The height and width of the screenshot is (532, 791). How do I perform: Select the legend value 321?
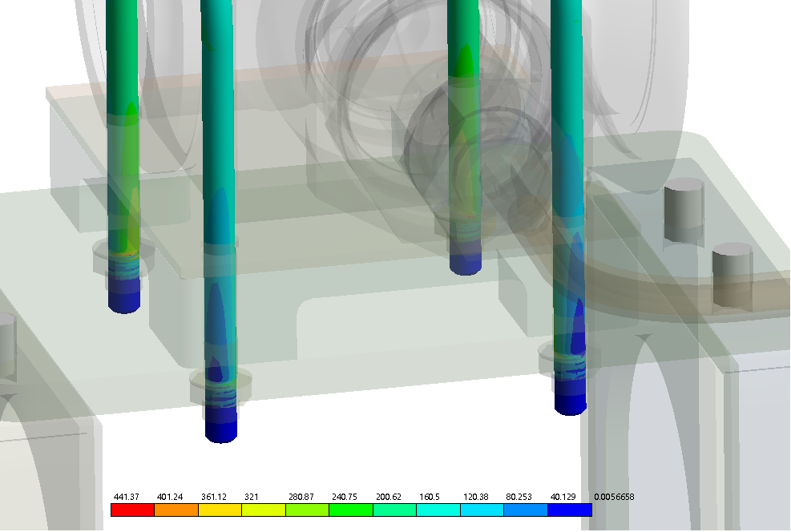coord(251,497)
